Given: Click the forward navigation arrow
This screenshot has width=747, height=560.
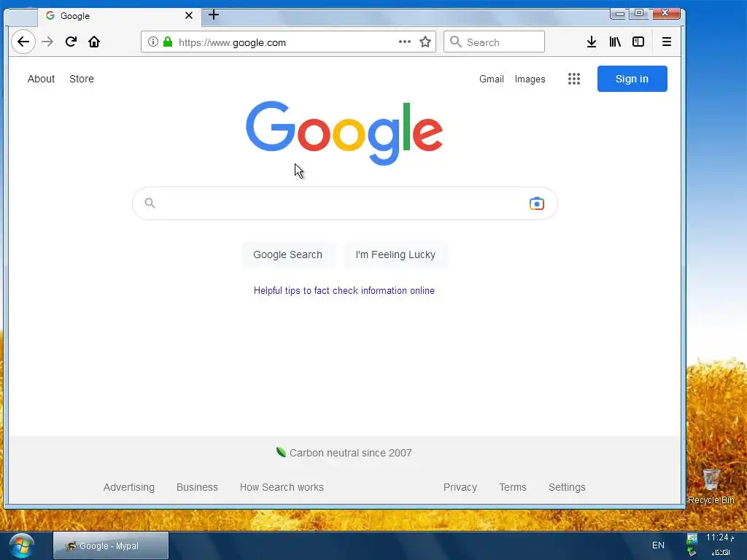Looking at the screenshot, I should [x=47, y=42].
